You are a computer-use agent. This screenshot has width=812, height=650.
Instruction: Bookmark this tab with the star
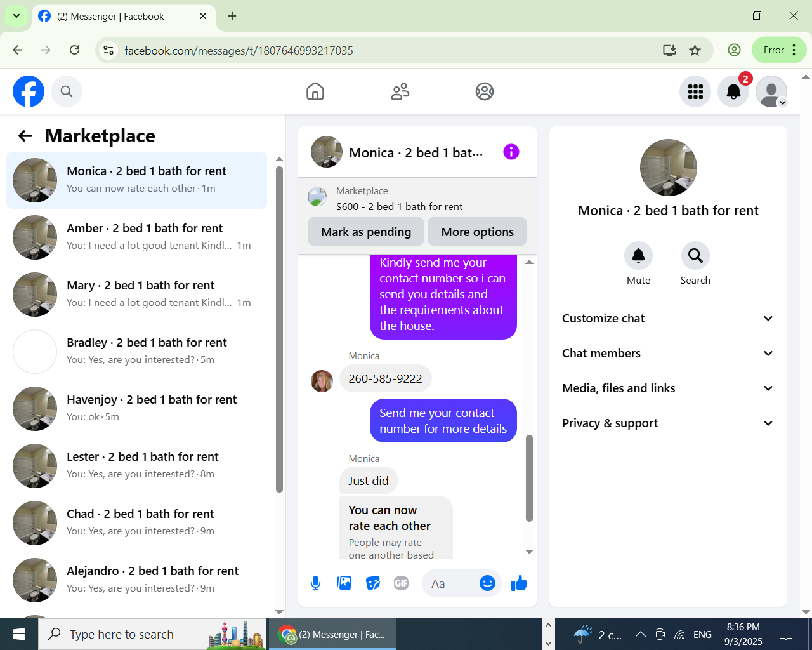695,50
